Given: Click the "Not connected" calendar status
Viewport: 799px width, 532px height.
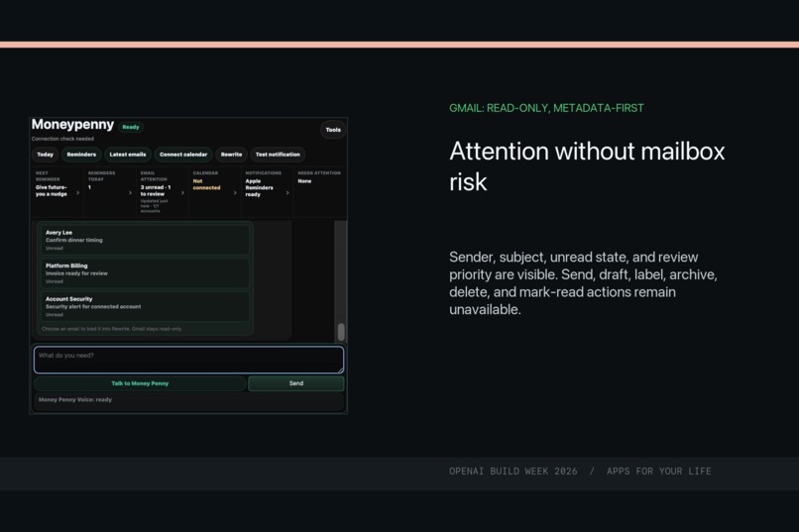Looking at the screenshot, I should [206, 184].
